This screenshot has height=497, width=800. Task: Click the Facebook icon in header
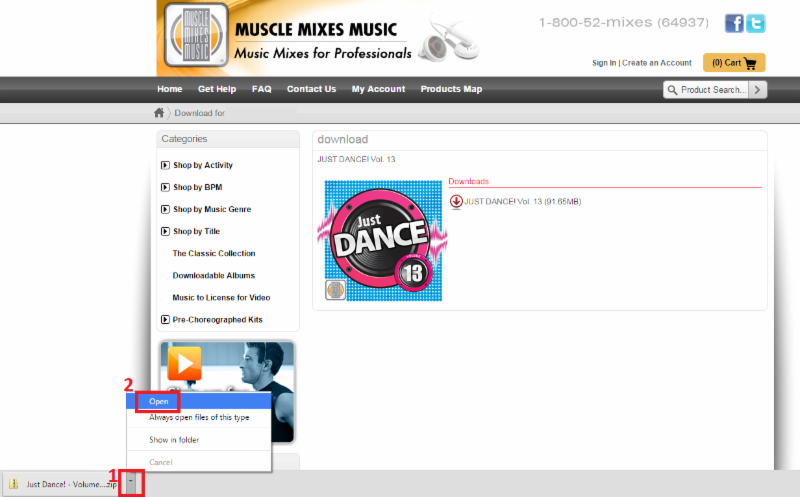pyautogui.click(x=734, y=24)
